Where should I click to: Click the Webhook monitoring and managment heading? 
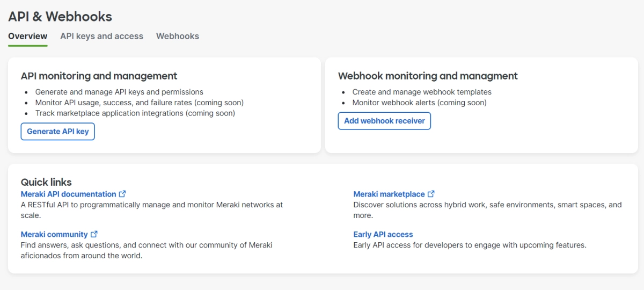coord(428,76)
